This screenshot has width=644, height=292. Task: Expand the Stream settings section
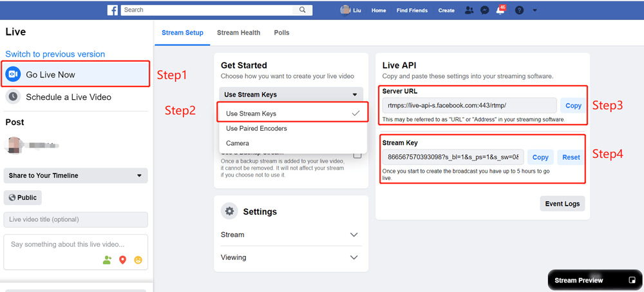291,235
